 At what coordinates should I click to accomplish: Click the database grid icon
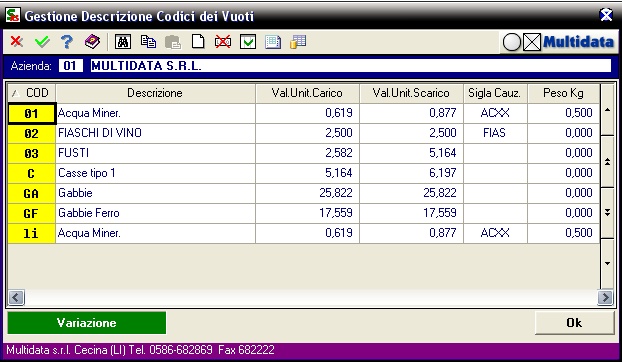(x=298, y=42)
